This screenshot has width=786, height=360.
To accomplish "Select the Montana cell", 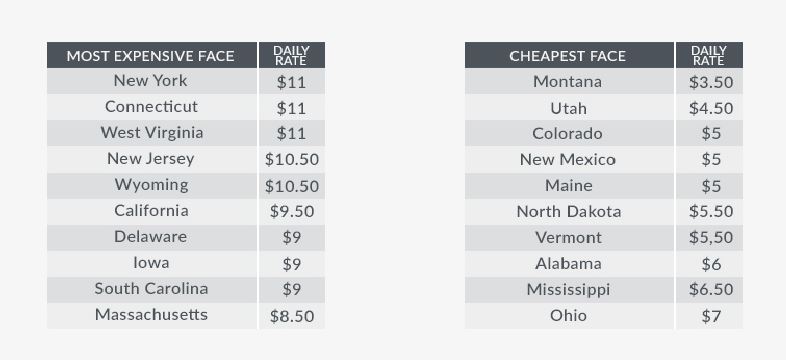I will point(569,81).
